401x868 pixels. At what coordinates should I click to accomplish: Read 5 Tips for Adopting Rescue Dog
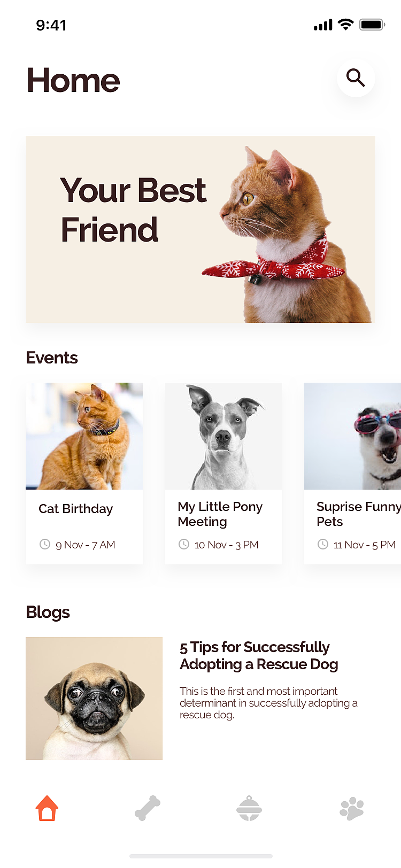[x=259, y=655]
